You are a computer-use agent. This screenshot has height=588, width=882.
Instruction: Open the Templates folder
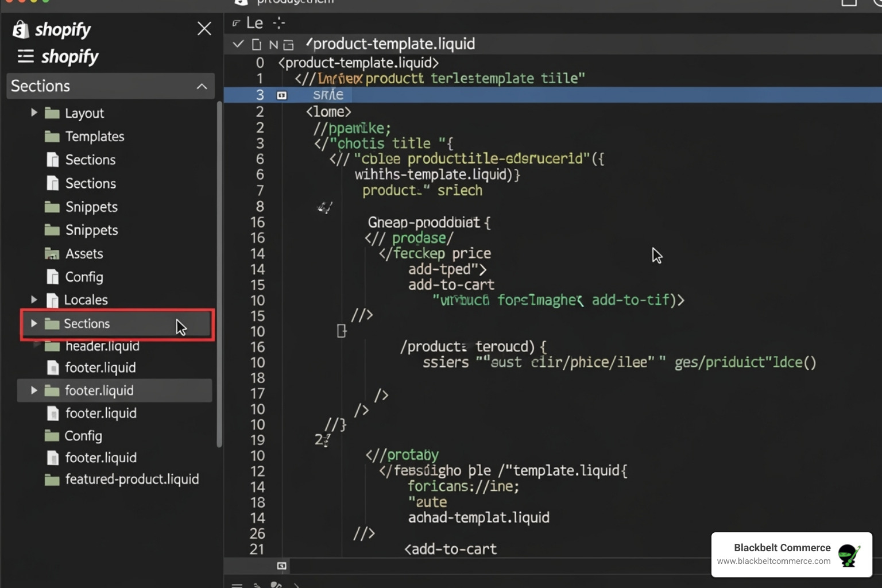click(x=94, y=137)
